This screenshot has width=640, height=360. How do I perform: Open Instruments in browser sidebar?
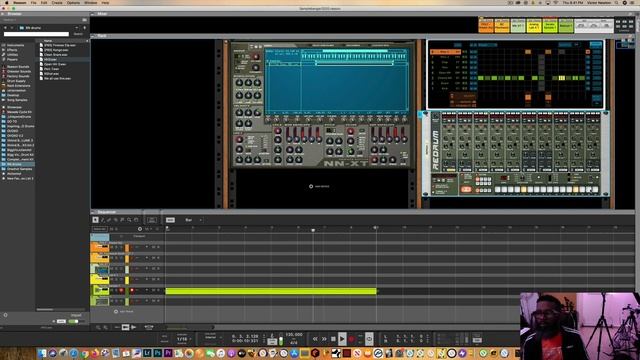[16, 45]
